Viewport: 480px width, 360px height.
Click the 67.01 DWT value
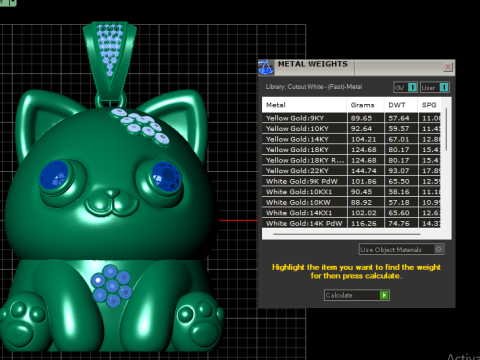click(399, 139)
